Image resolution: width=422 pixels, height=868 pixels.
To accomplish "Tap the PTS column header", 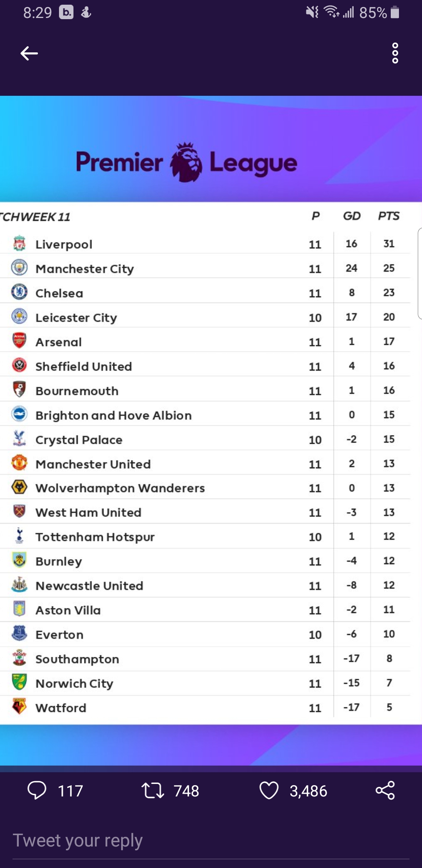I will 389,216.
